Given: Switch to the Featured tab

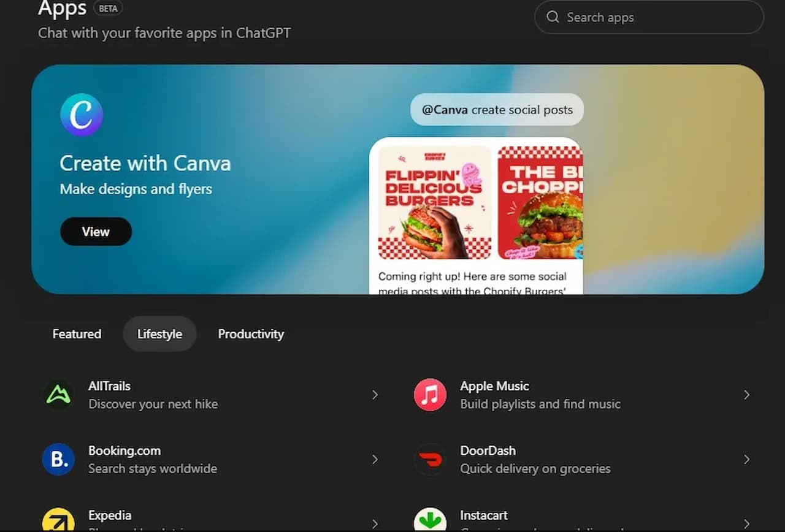Looking at the screenshot, I should tap(77, 334).
